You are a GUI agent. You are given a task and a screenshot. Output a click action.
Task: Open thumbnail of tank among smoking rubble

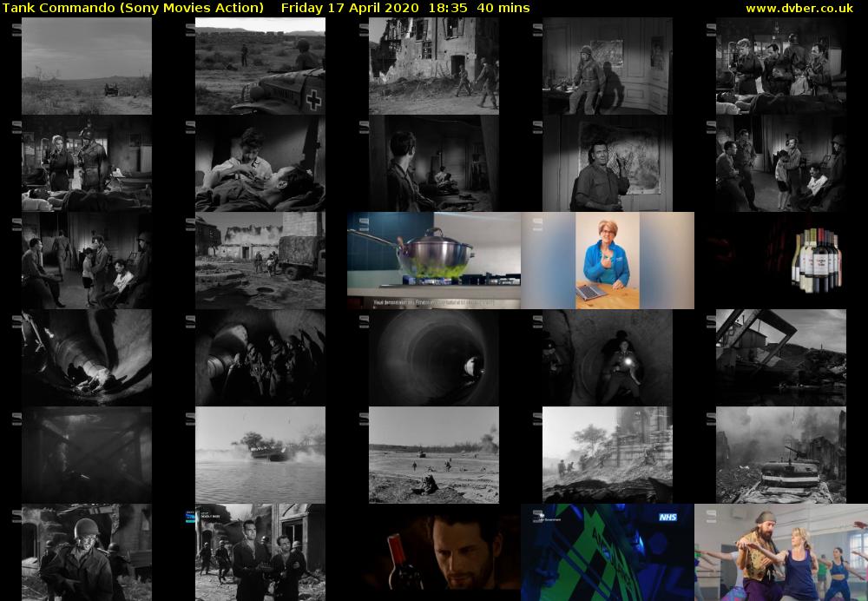(780, 455)
